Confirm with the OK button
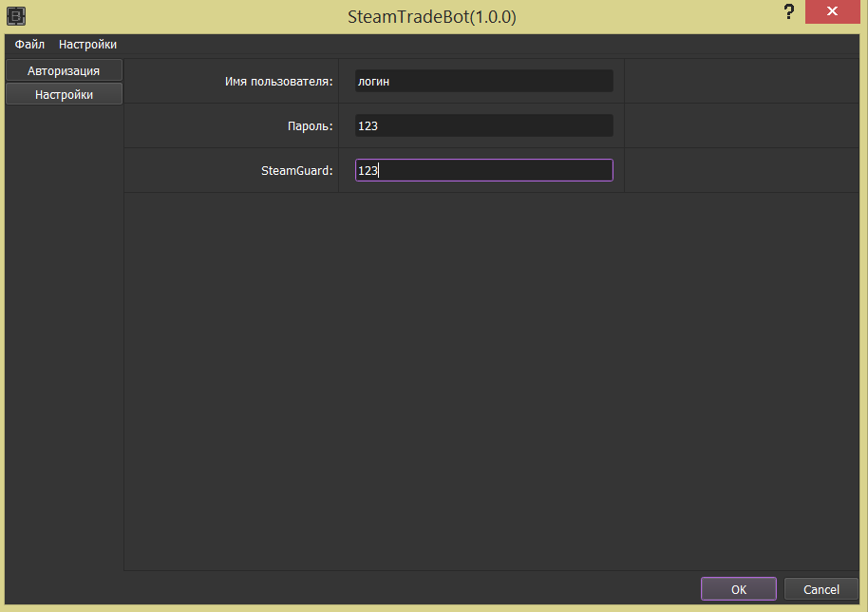This screenshot has width=868, height=612. (x=739, y=589)
